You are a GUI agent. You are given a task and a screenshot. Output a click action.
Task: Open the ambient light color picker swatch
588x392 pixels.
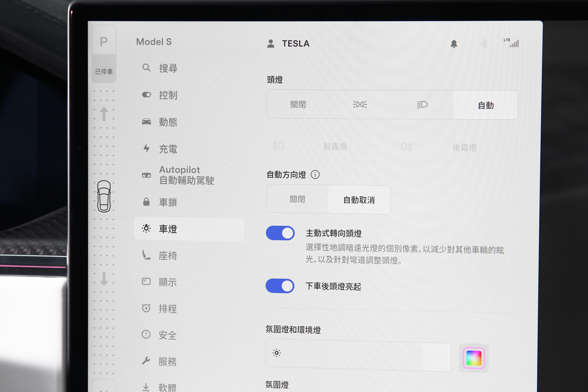tap(473, 358)
